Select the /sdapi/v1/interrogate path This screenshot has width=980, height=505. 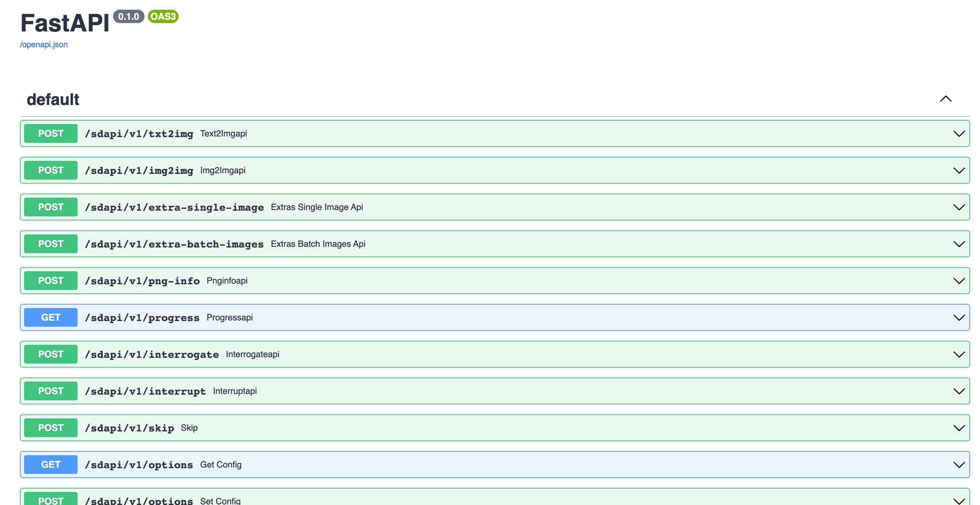pos(152,355)
